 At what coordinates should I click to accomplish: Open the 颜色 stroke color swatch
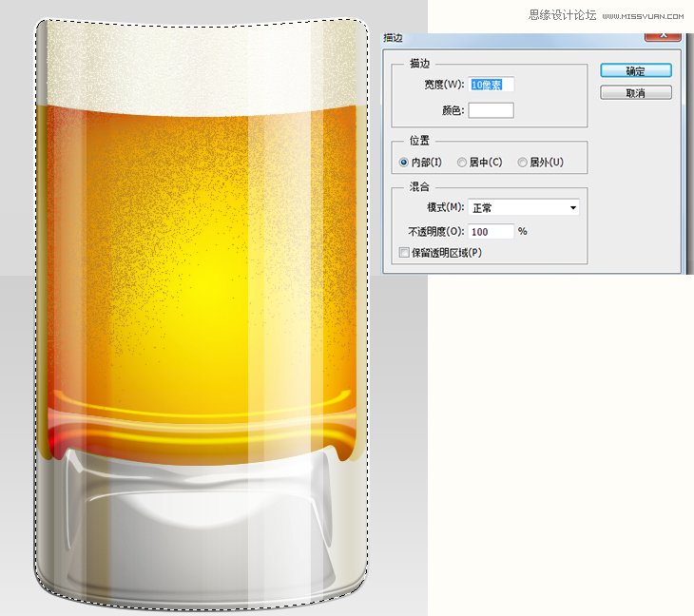click(491, 110)
